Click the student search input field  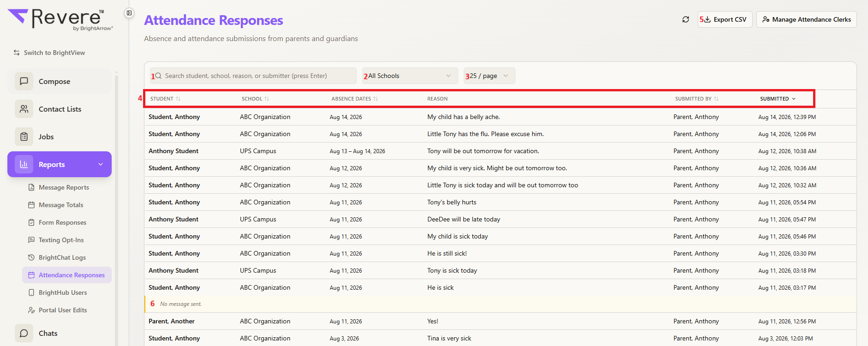tap(253, 76)
